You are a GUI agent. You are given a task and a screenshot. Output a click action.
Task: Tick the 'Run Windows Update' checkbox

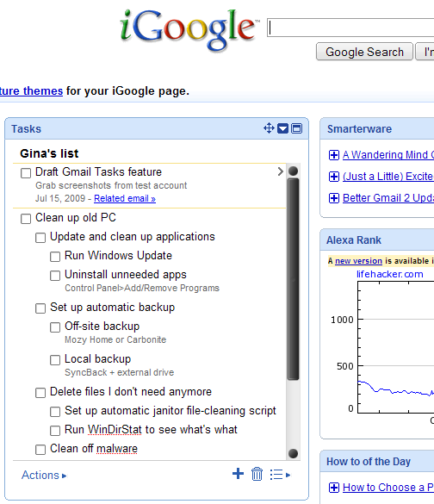coord(55,257)
